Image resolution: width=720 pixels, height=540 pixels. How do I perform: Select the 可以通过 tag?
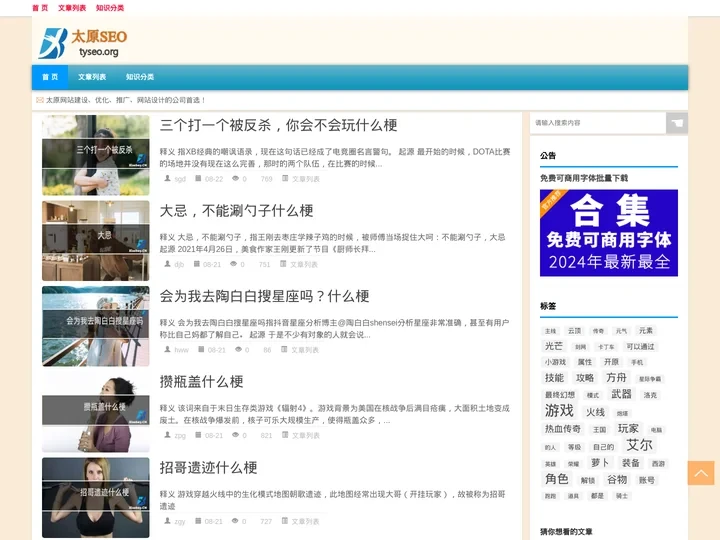[640, 347]
